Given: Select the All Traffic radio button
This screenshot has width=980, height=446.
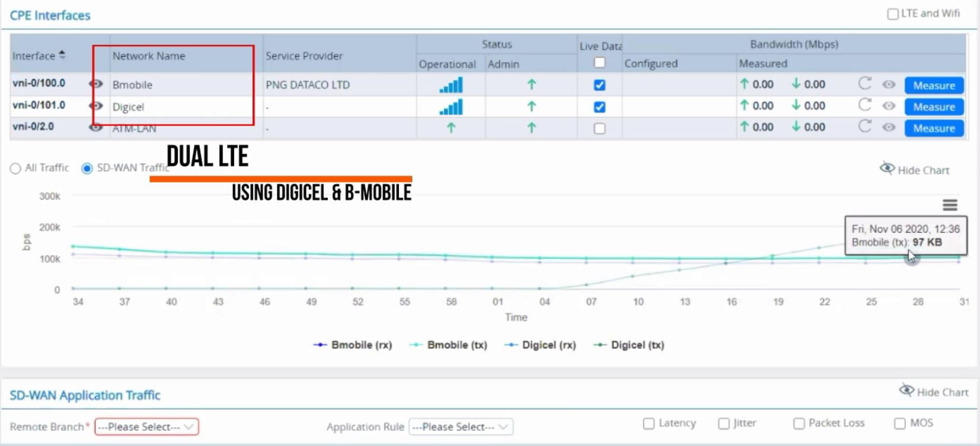Looking at the screenshot, I should coord(15,169).
